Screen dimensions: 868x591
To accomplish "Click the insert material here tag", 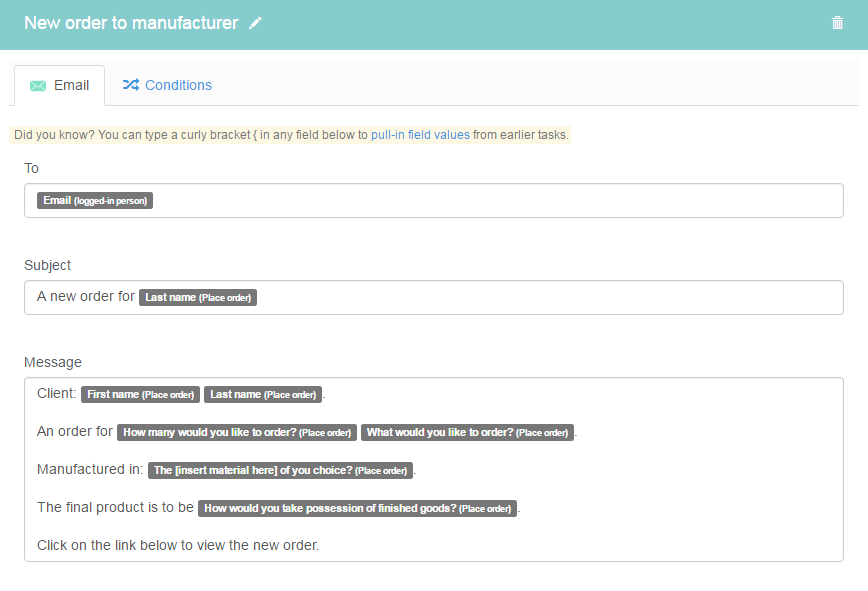I will 280,470.
